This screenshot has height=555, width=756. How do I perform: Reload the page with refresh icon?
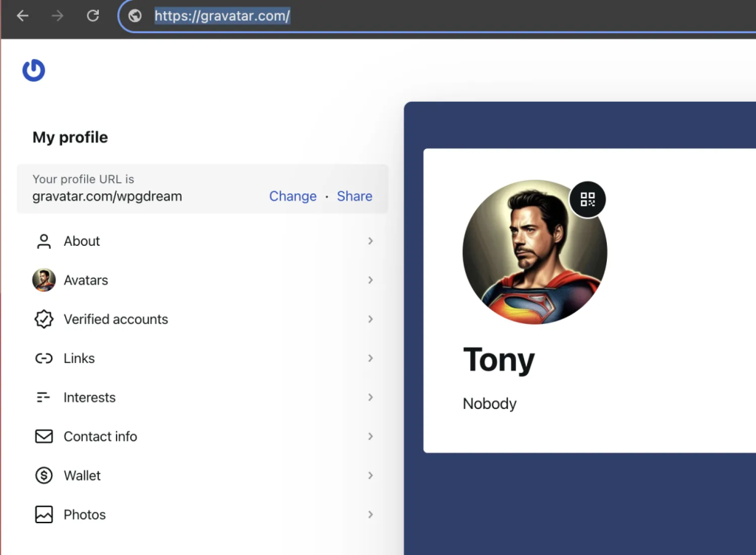93,16
